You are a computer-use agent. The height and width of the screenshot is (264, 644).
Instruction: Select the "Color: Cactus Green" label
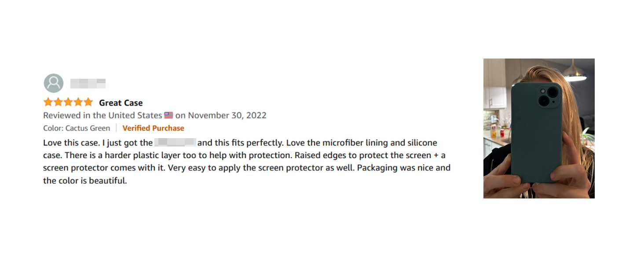77,128
